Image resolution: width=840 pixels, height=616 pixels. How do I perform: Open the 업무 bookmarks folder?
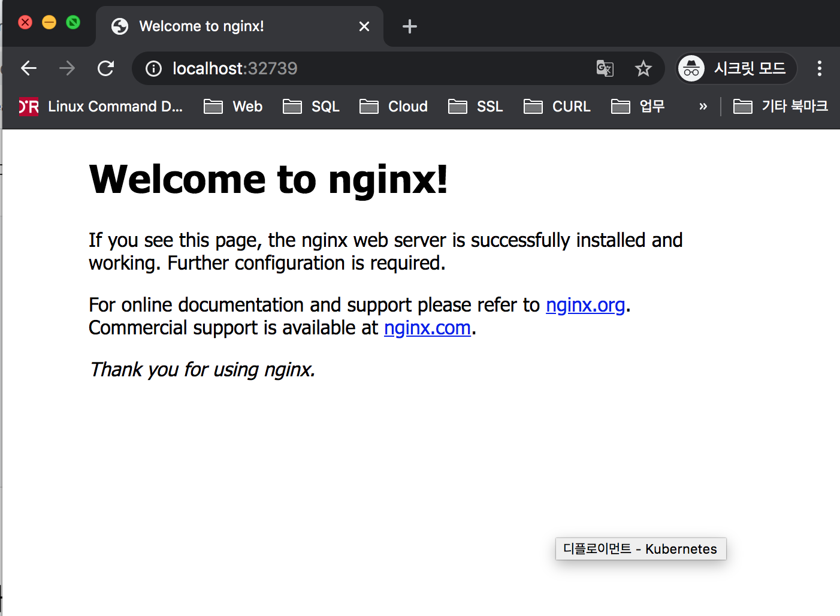click(x=637, y=107)
